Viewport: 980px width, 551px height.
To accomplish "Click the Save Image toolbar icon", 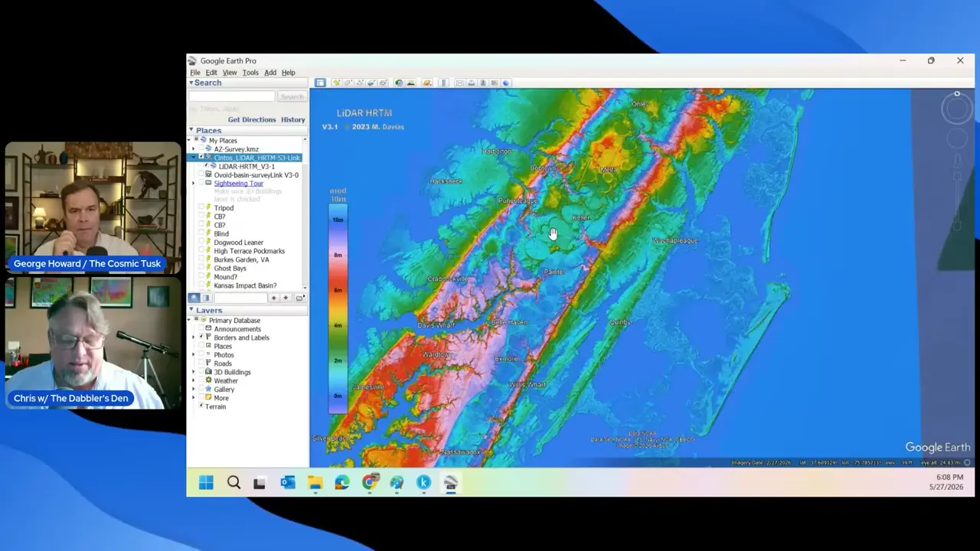I will [482, 83].
